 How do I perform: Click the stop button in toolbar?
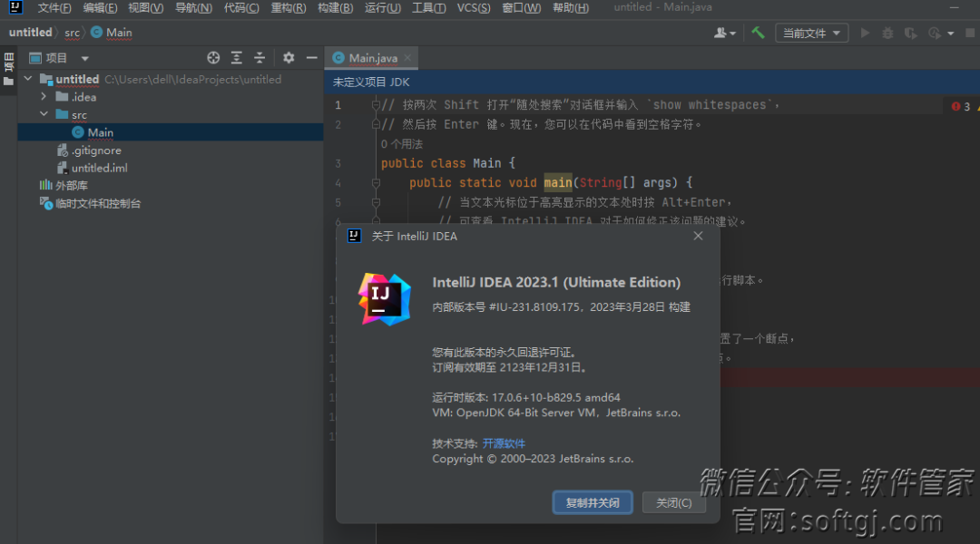pyautogui.click(x=970, y=34)
